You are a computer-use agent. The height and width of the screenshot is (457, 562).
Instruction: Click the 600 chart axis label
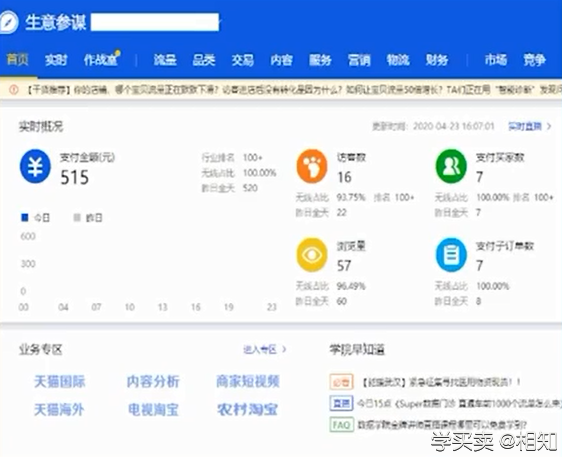point(28,236)
